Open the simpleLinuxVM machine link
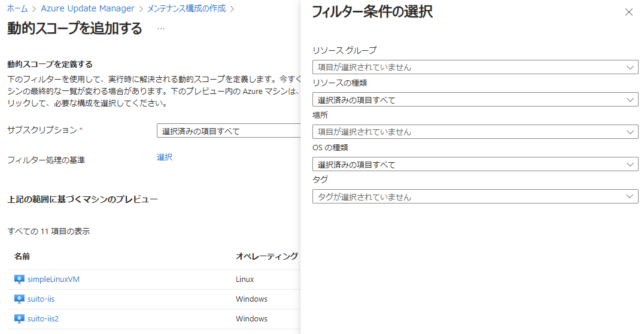644x334 pixels. [53, 280]
